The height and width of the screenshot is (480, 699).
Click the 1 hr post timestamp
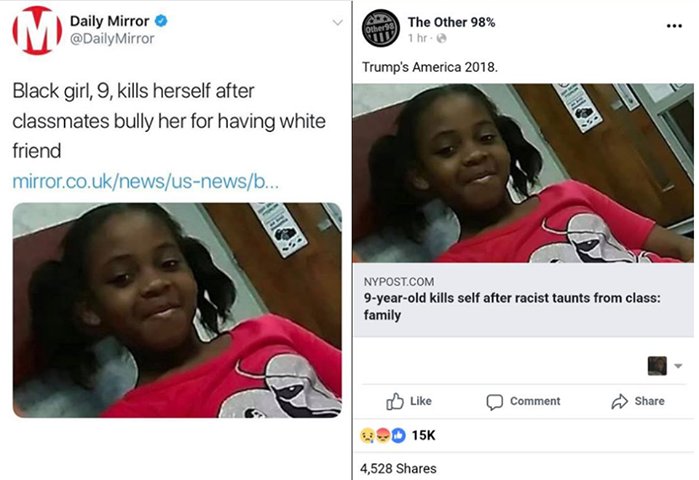pos(417,38)
